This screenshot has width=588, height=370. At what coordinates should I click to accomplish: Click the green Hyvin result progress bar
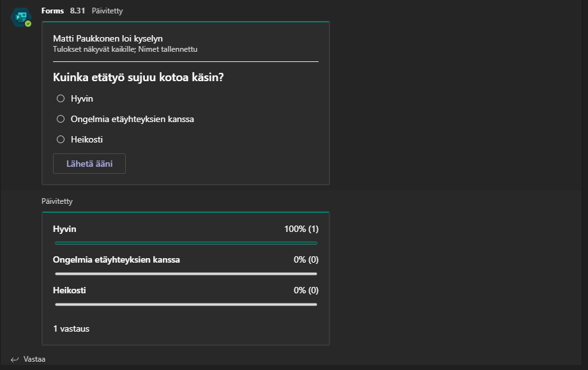[186, 243]
